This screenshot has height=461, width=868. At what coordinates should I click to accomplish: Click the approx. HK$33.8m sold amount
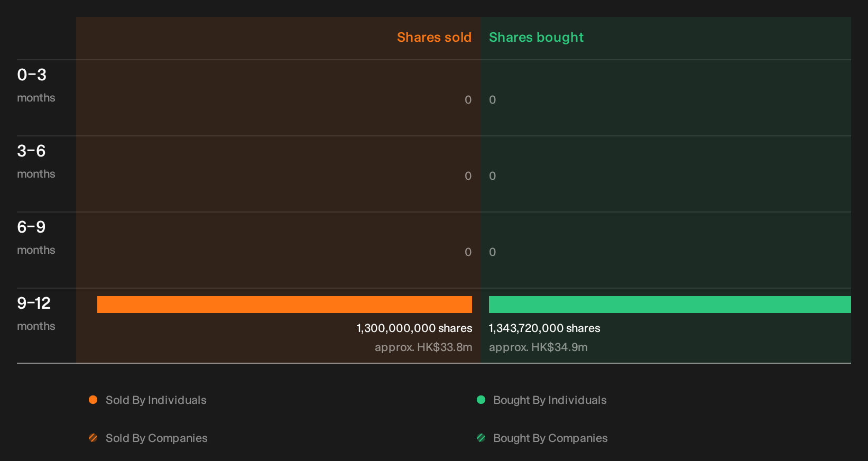pos(423,347)
